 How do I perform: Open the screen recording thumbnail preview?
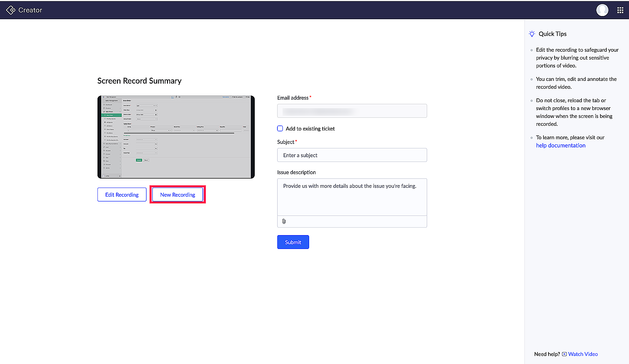coord(176,137)
